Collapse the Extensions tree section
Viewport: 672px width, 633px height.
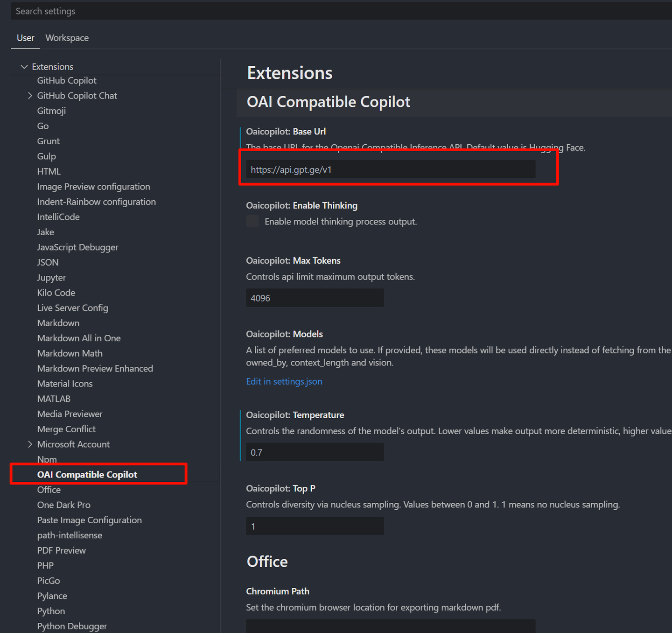[x=24, y=66]
